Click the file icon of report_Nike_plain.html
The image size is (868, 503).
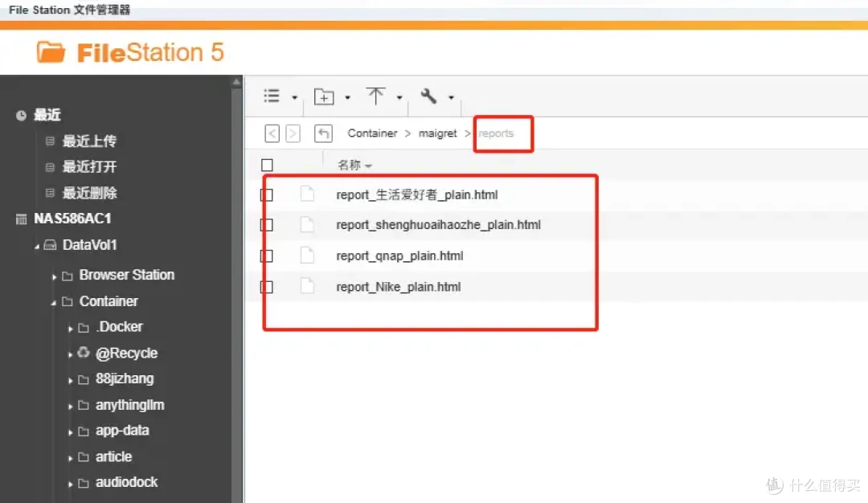pyautogui.click(x=307, y=286)
